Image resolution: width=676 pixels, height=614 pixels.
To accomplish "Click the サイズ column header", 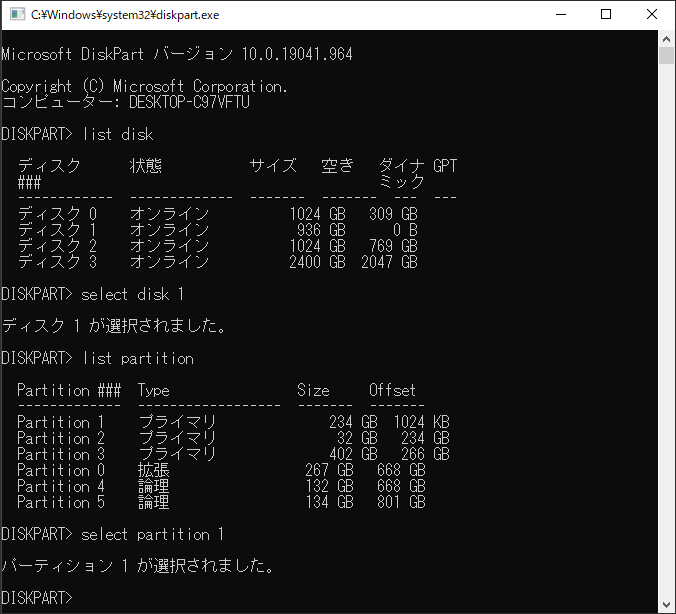I will tap(273, 166).
